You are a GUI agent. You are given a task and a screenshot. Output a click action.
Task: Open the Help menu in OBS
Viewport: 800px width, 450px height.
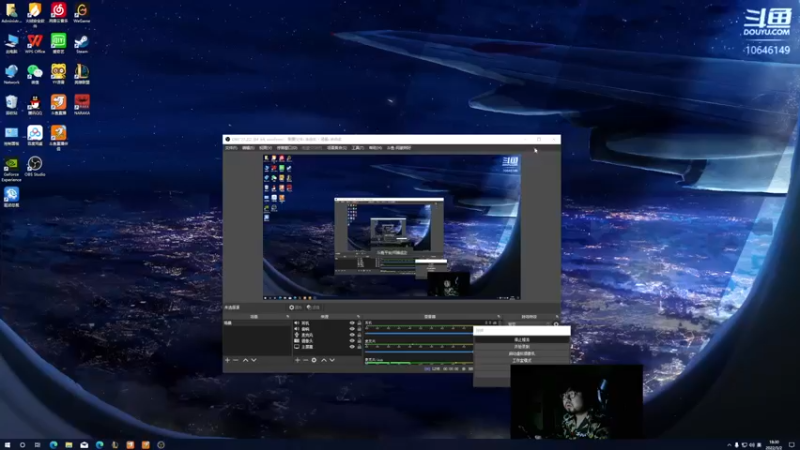pos(375,148)
